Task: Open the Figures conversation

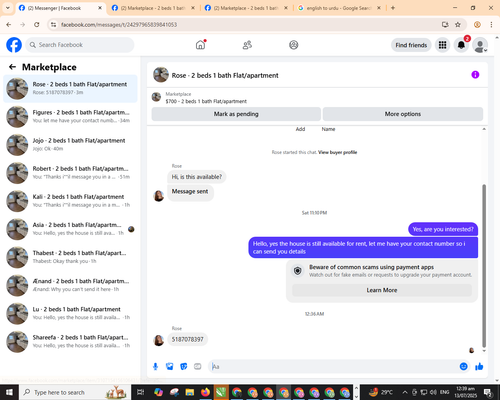Action: (x=70, y=117)
